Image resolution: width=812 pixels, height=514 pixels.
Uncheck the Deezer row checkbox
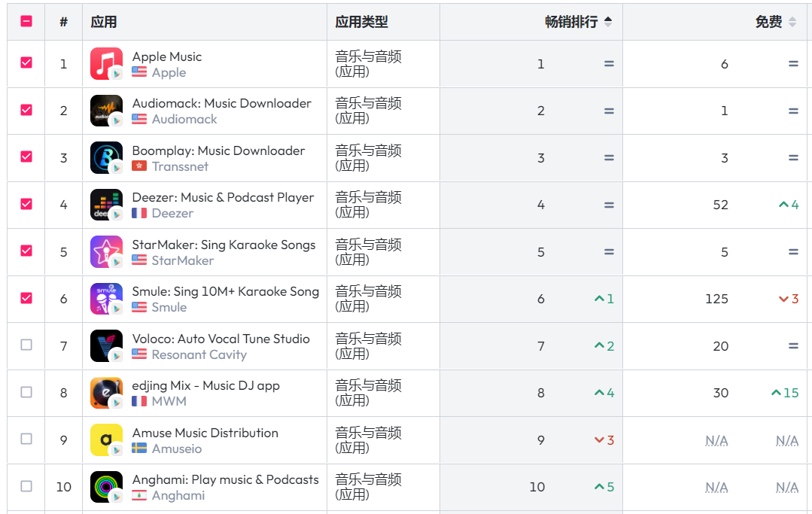[x=26, y=203]
